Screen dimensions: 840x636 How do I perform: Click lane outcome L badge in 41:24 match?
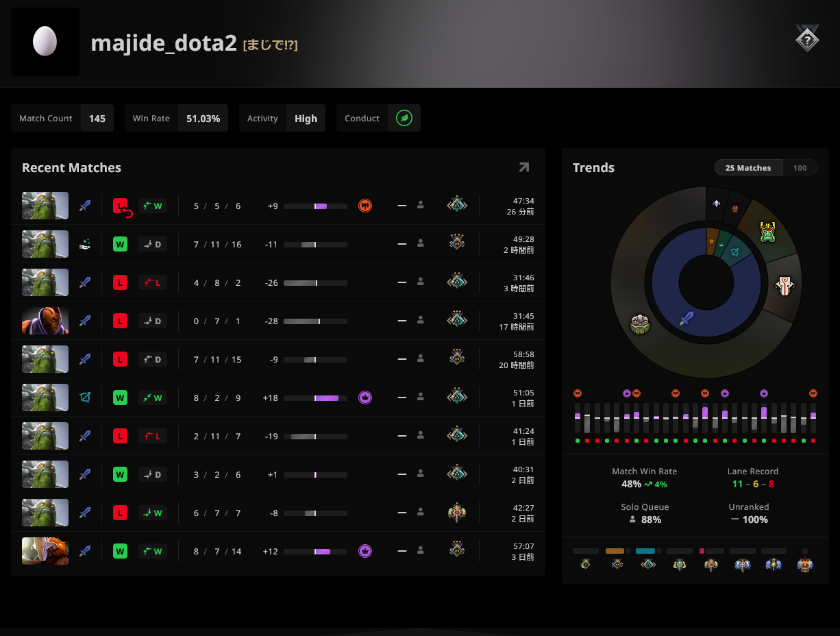153,436
